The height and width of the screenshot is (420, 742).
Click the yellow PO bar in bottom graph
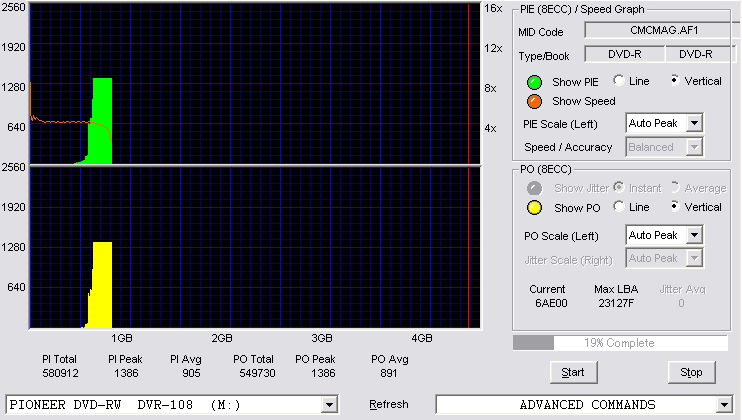click(x=102, y=285)
